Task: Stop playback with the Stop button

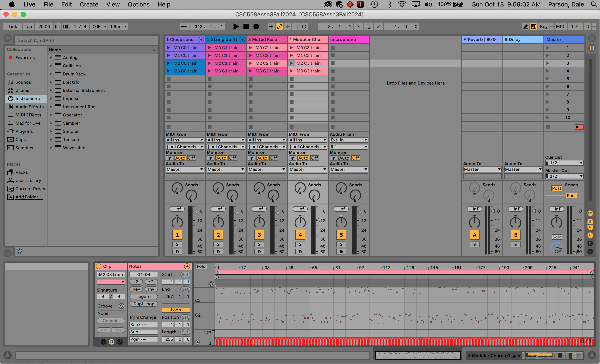Action: pos(246,27)
